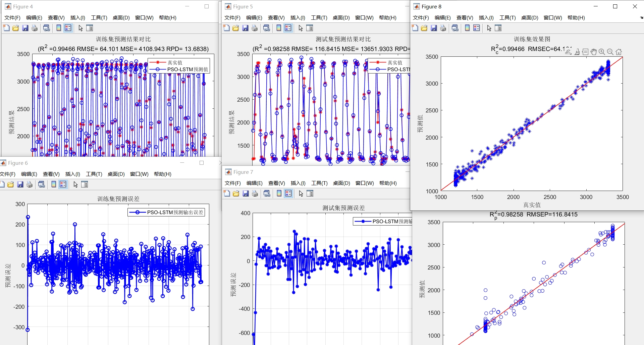The height and width of the screenshot is (345, 644).
Task: Click the New Figure icon in Figure 8
Action: pos(415,28)
